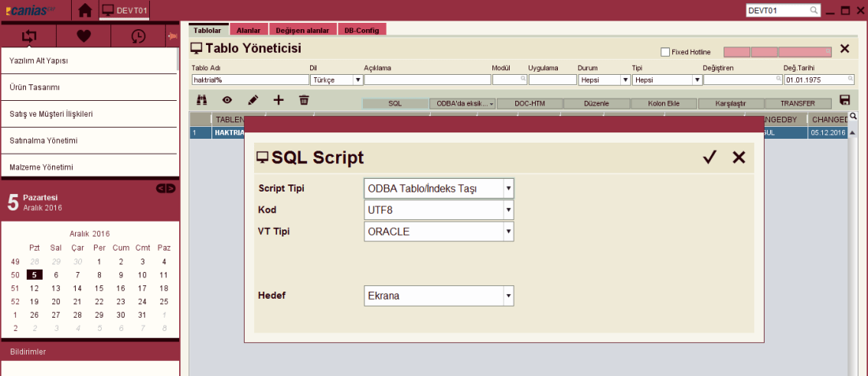Open favorites with the heart icon

(84, 36)
